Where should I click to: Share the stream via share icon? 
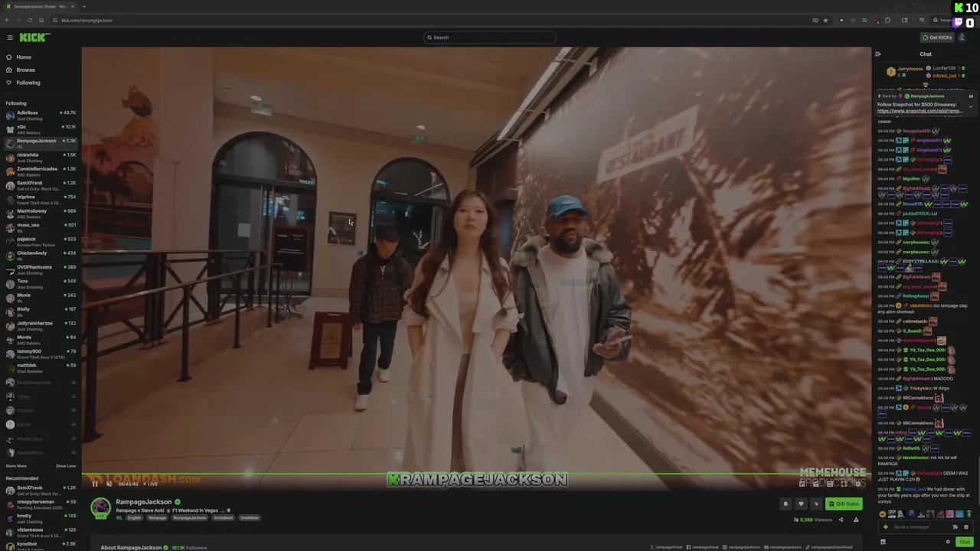click(x=841, y=520)
